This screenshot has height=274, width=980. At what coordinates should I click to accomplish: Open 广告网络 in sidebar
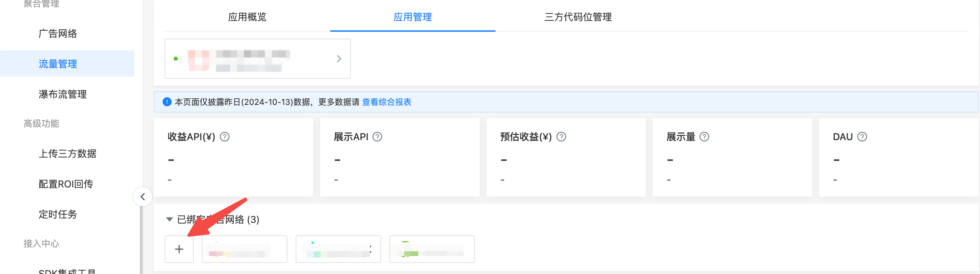coord(58,33)
